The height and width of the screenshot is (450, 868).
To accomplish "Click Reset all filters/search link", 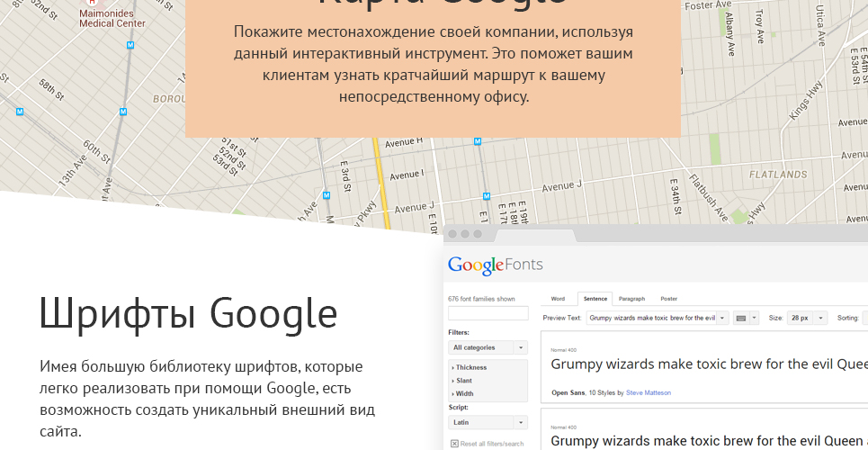I will 492,444.
